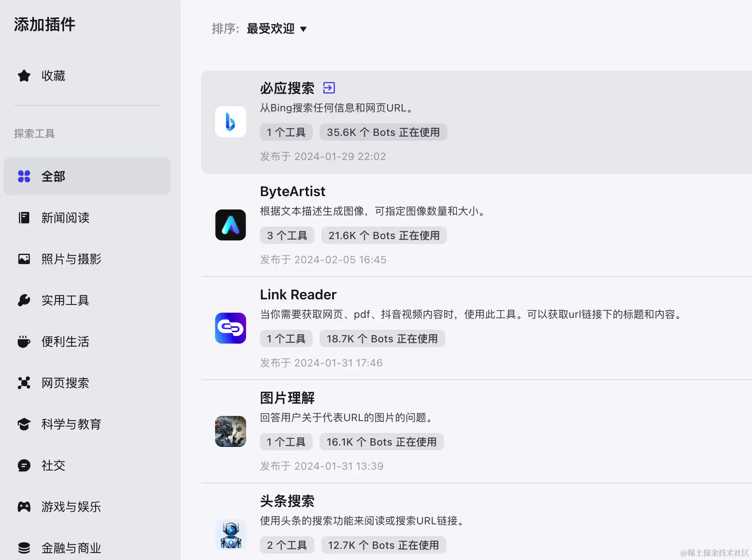Click the news book icon beside 新闻阅读

pyautogui.click(x=24, y=218)
